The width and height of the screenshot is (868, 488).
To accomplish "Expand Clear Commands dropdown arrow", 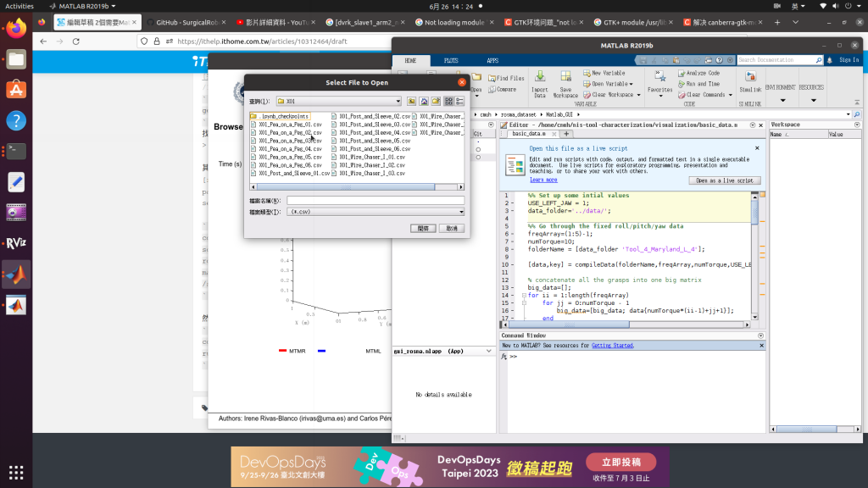I will coord(730,95).
